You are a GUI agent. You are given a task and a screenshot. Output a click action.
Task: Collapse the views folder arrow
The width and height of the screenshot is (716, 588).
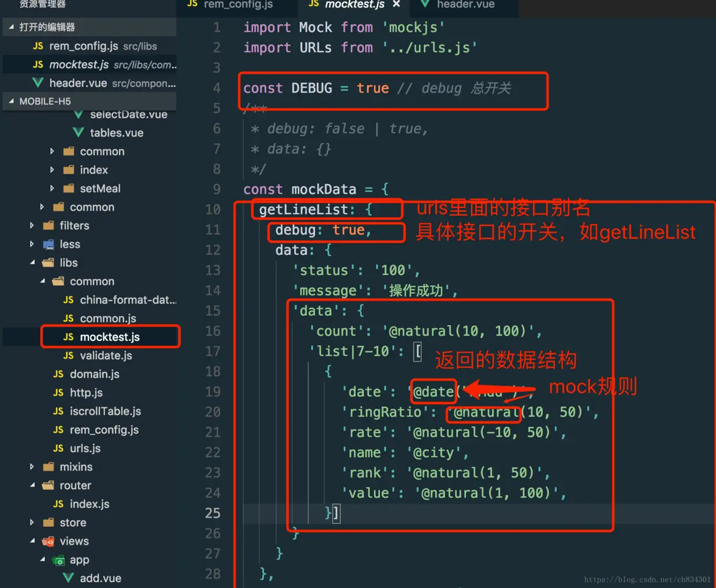point(32,541)
